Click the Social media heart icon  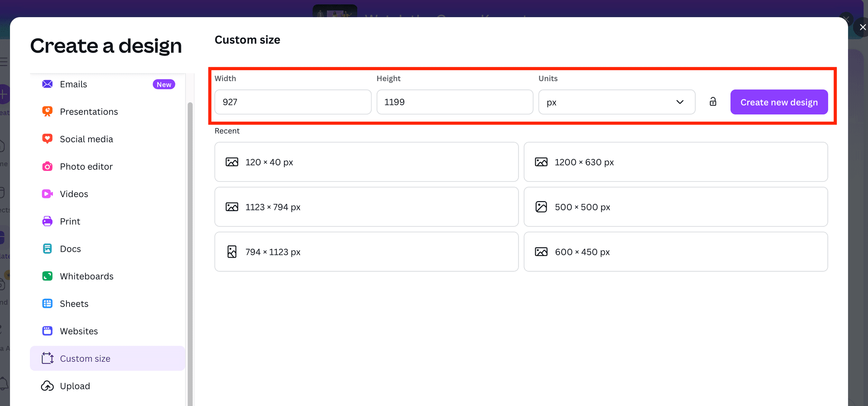pyautogui.click(x=47, y=139)
